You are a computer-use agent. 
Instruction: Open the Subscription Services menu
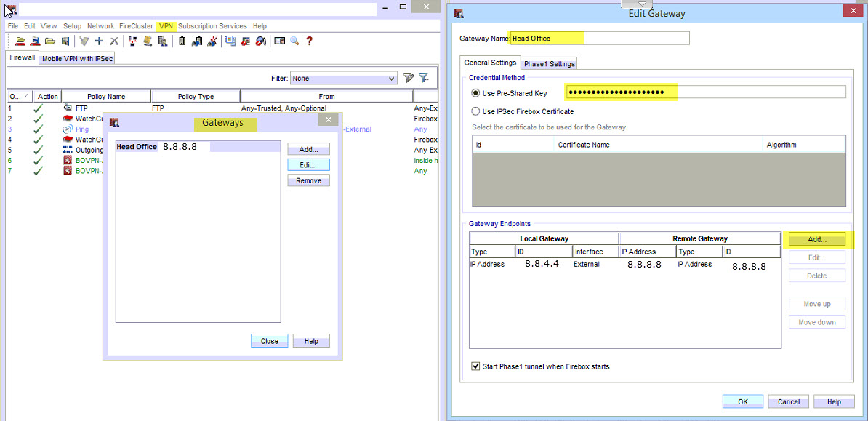click(x=212, y=26)
